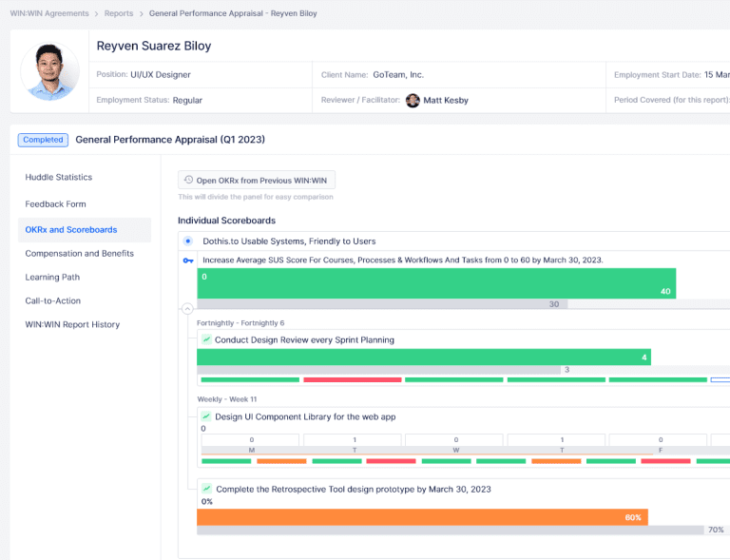The height and width of the screenshot is (560, 730).
Task: Click Matt Kesby's reviewer avatar
Action: 413,101
